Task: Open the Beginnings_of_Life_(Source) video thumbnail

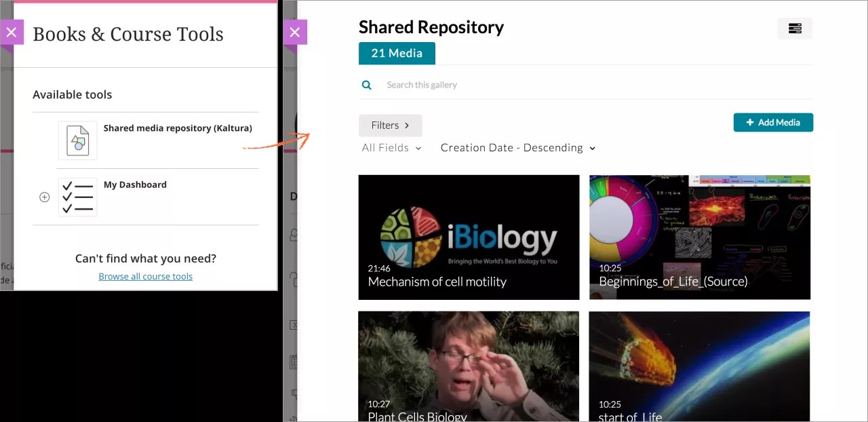Action: point(699,237)
